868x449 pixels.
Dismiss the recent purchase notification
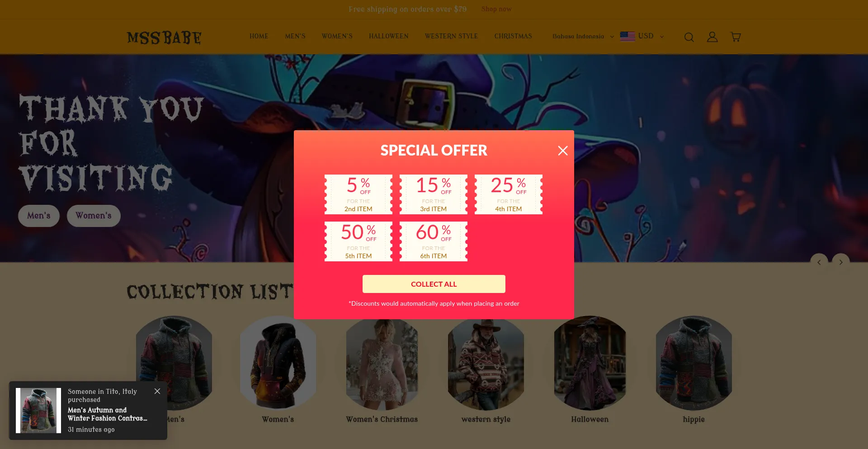pyautogui.click(x=157, y=391)
